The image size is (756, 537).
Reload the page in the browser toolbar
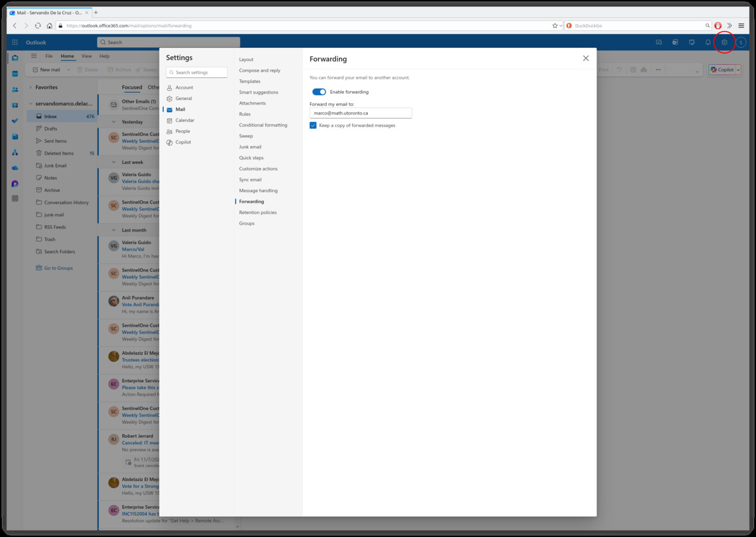(x=38, y=26)
